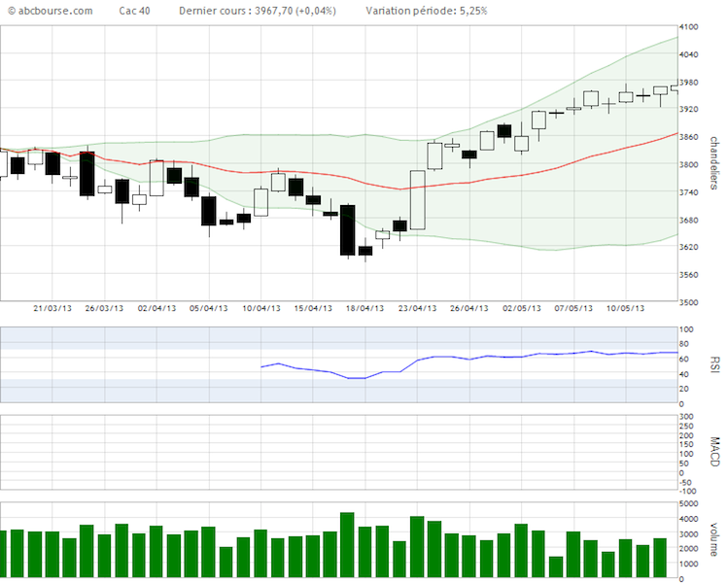The width and height of the screenshot is (728, 584).
Task: Click the MACD vertical panel label
Action: pyautogui.click(x=715, y=452)
